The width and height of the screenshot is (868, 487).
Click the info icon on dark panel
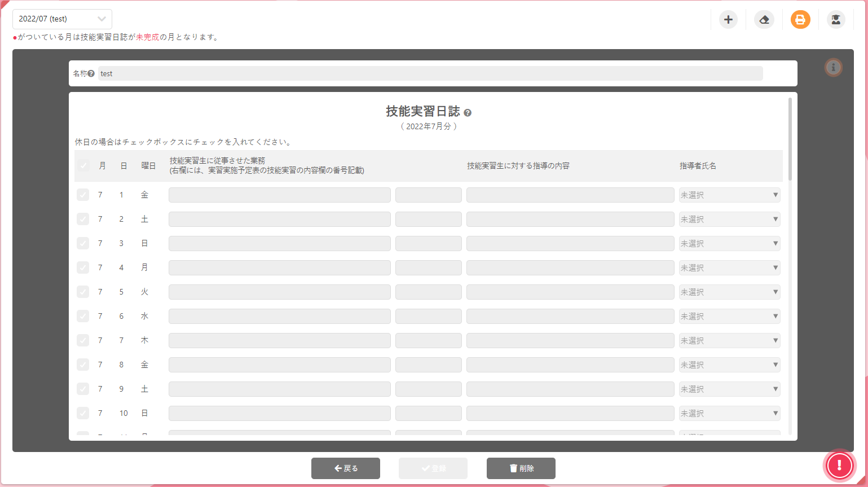point(833,68)
